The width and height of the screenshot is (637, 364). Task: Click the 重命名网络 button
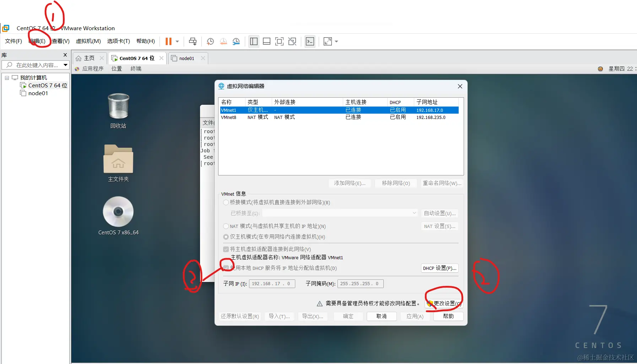[442, 183]
